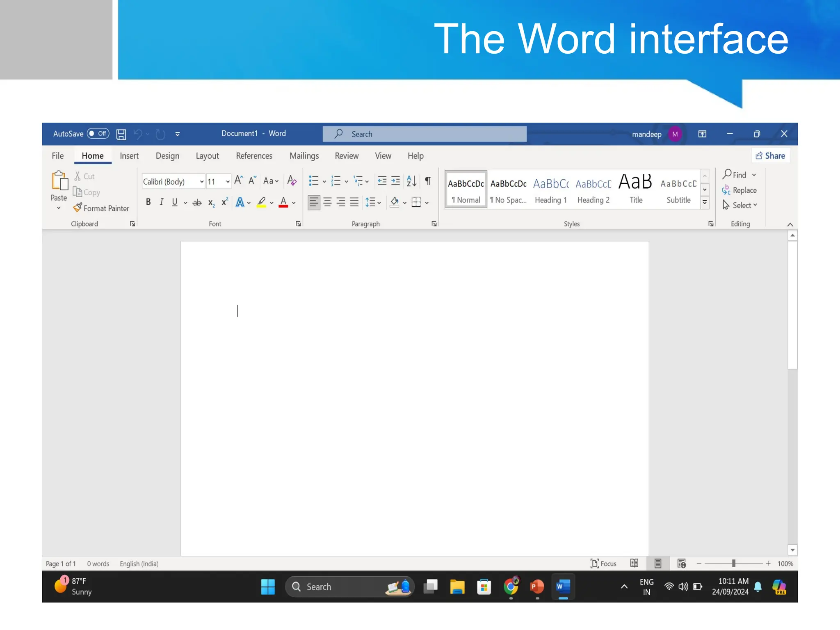The height and width of the screenshot is (630, 840).
Task: Click the Text Effects blue A icon
Action: point(240,202)
